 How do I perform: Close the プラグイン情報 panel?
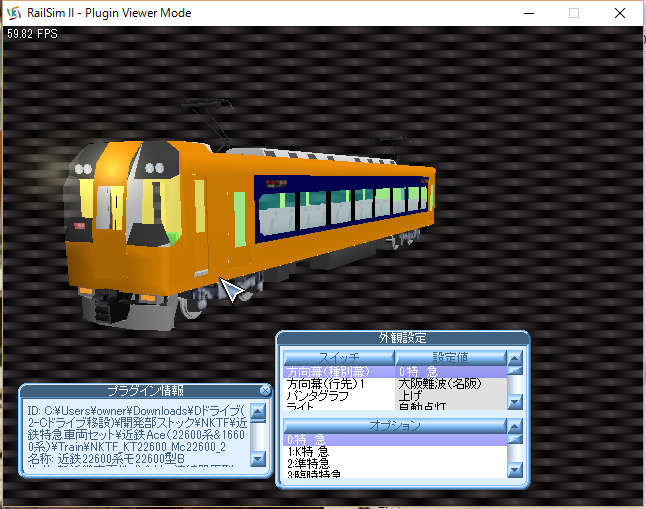pos(265,390)
